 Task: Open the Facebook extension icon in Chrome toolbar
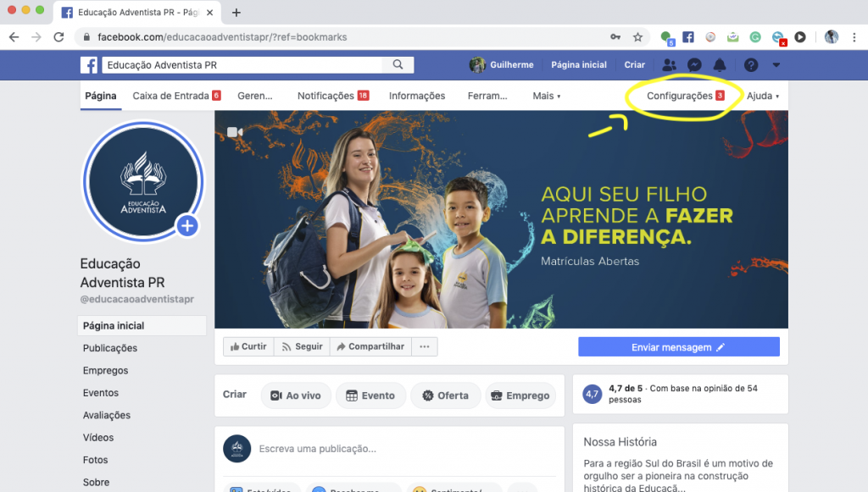click(x=688, y=37)
